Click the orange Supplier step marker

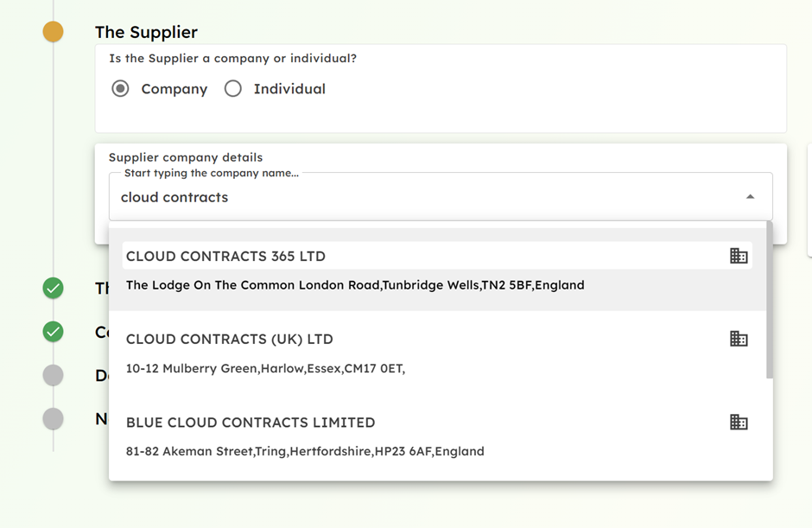(53, 32)
